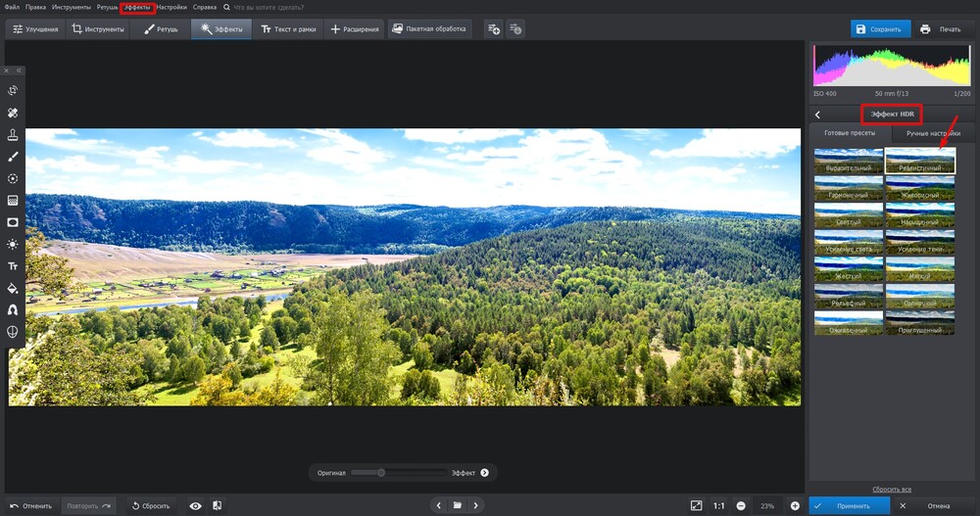Select the sun lighting tool

click(x=13, y=244)
